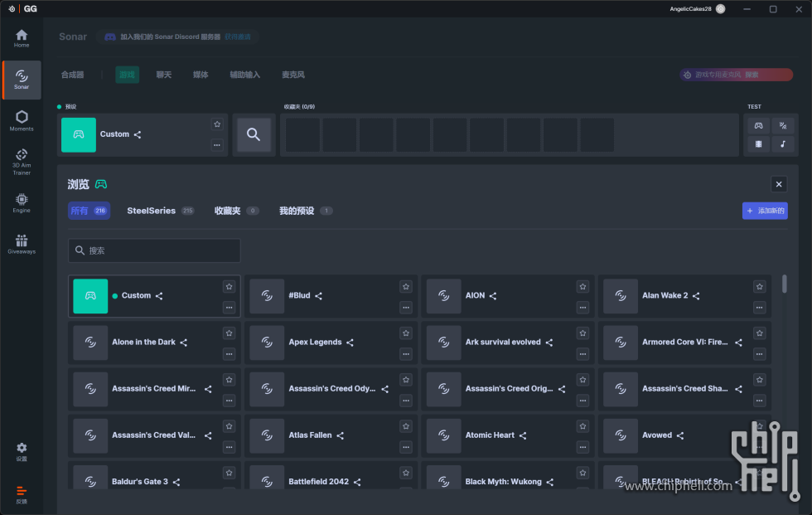Open more options for Ark survival evolved
812x515 pixels.
click(582, 354)
